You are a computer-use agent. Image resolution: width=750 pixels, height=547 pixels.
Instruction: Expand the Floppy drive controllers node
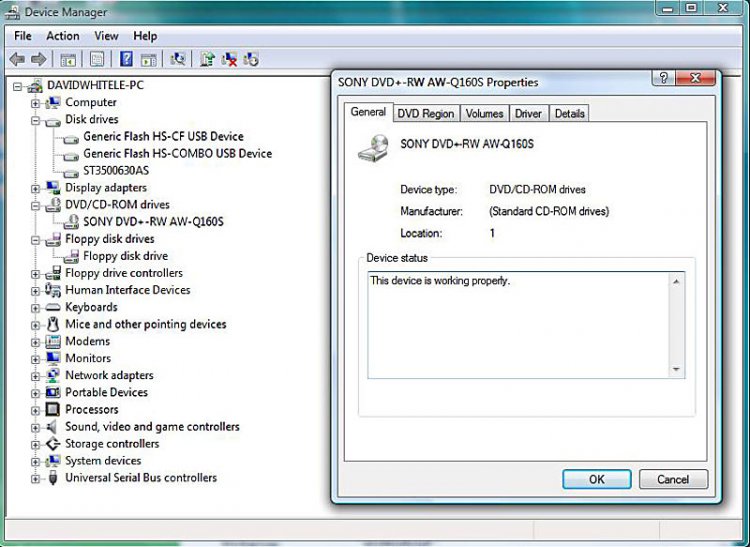[x=35, y=274]
